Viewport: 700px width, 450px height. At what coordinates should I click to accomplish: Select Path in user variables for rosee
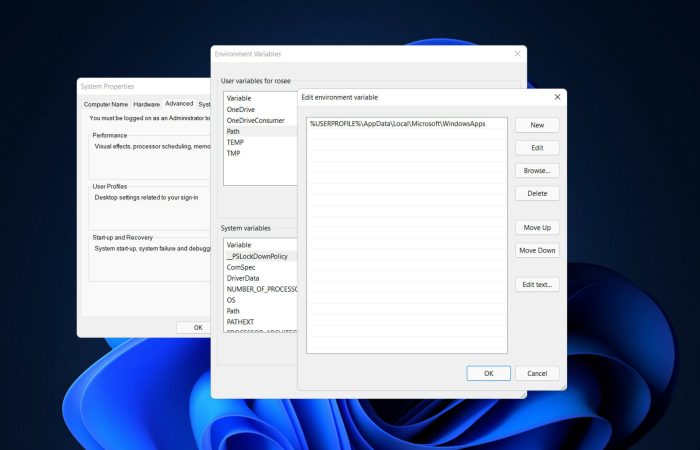[260, 131]
